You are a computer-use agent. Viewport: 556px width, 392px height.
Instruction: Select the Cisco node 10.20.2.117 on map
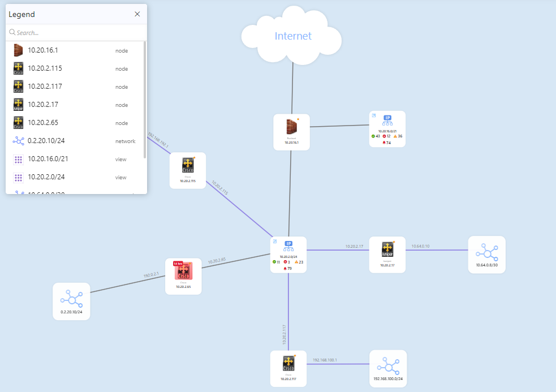(288, 369)
